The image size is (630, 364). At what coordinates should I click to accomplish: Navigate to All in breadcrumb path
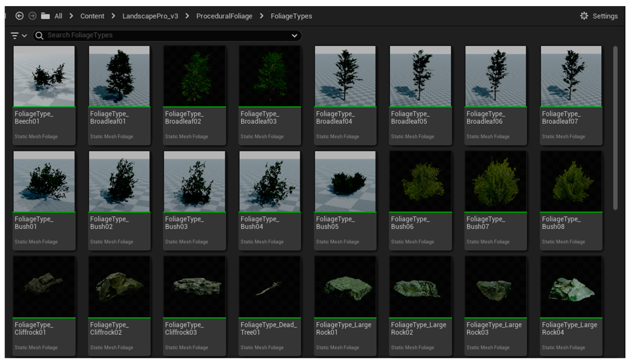(58, 16)
